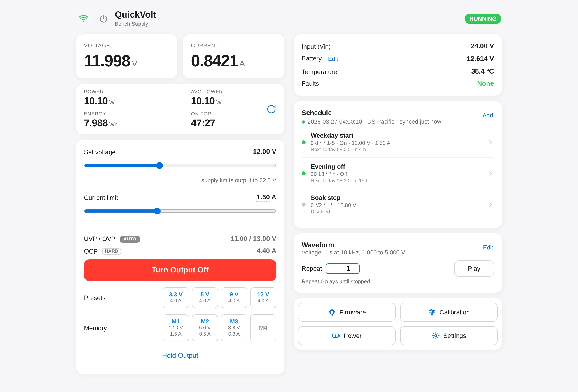Screen dimensions: 578x392
Task: Click Edit next to Battery
Action: pos(333,59)
